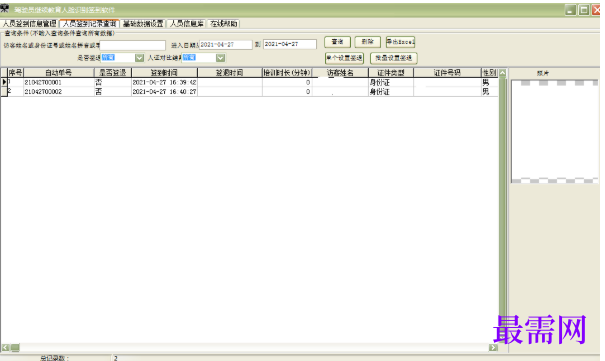Click the start date field 2021-04-27
The height and width of the screenshot is (361, 605).
coord(226,45)
